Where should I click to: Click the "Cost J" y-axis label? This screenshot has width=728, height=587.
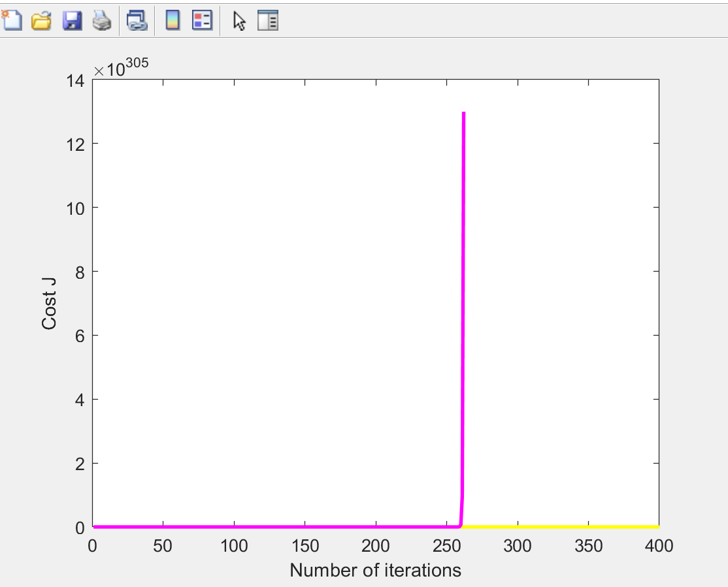[50, 304]
